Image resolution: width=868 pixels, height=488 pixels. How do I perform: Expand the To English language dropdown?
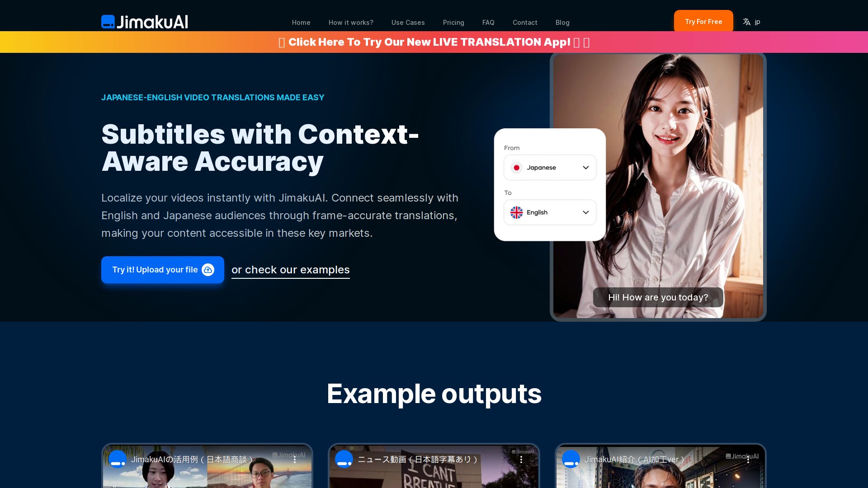point(550,212)
